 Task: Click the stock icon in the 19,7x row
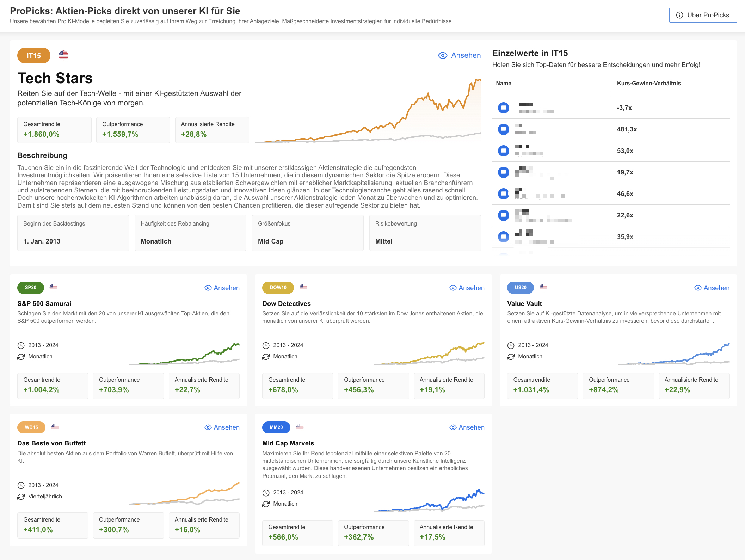point(504,172)
